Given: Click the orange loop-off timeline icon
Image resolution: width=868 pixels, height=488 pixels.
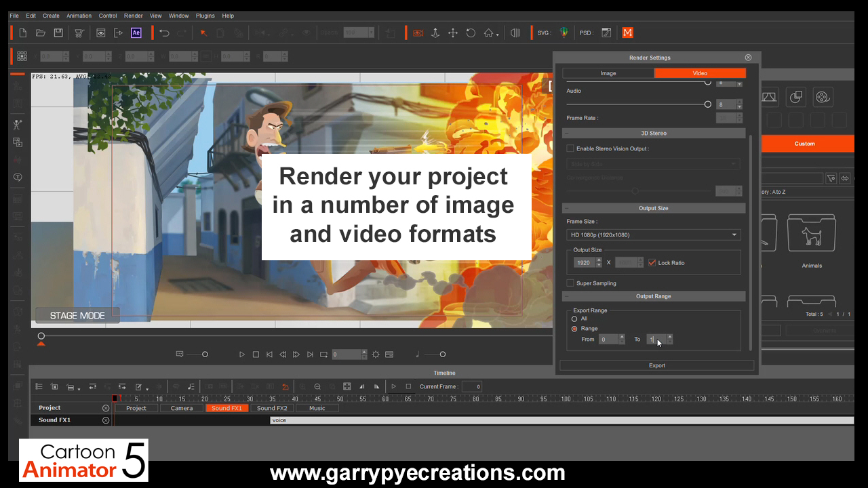Looking at the screenshot, I should [x=285, y=386].
